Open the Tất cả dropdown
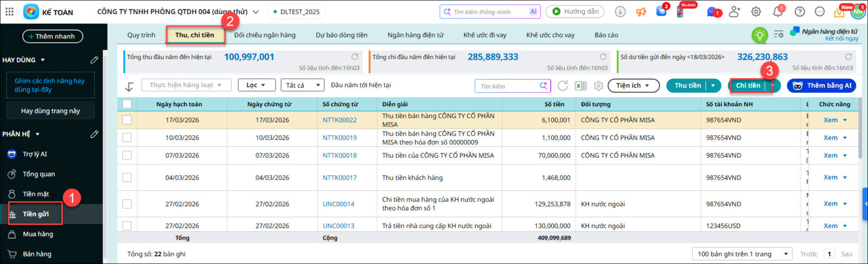Viewport: 868px width, 264px height. point(302,85)
